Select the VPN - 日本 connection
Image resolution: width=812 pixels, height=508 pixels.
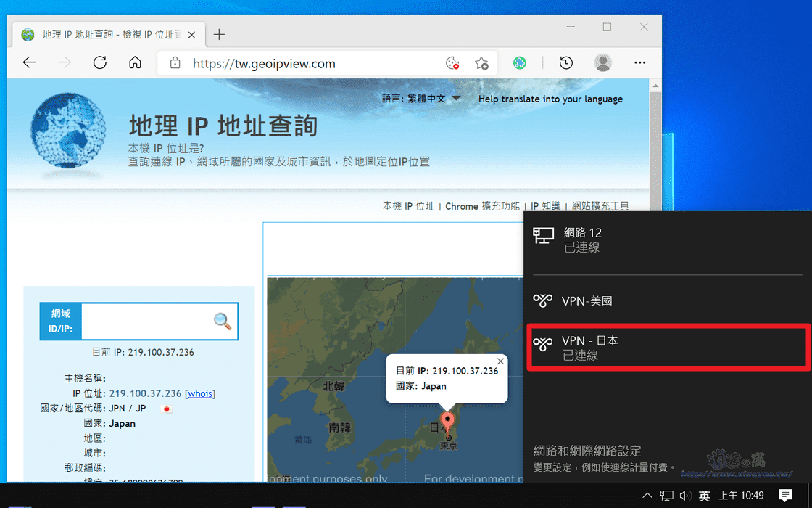point(668,348)
